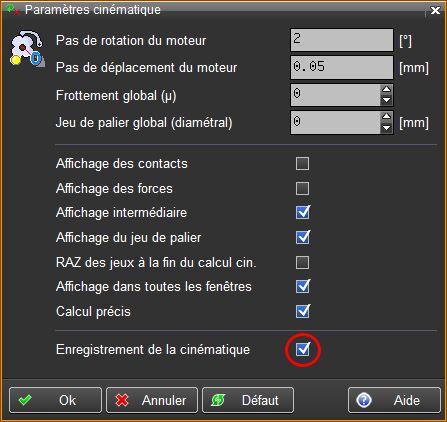The image size is (447, 422).
Task: Click the green refresh icon on Défaut
Action: tap(219, 400)
